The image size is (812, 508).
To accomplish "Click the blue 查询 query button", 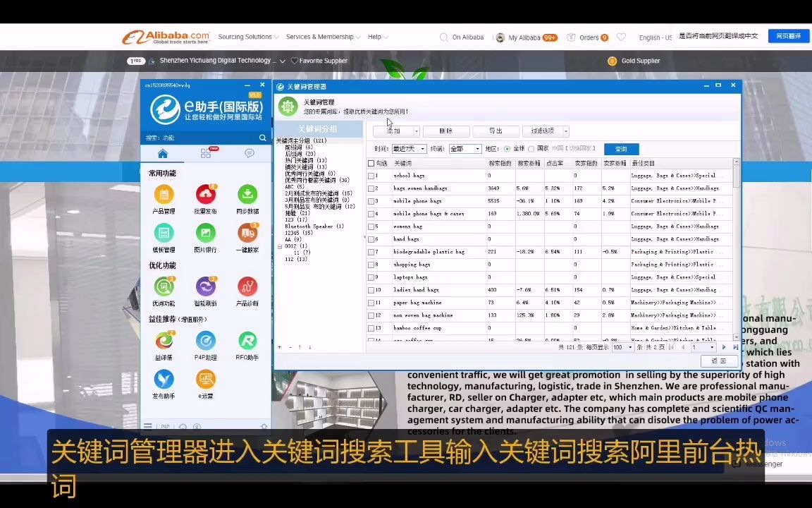I will coord(621,150).
